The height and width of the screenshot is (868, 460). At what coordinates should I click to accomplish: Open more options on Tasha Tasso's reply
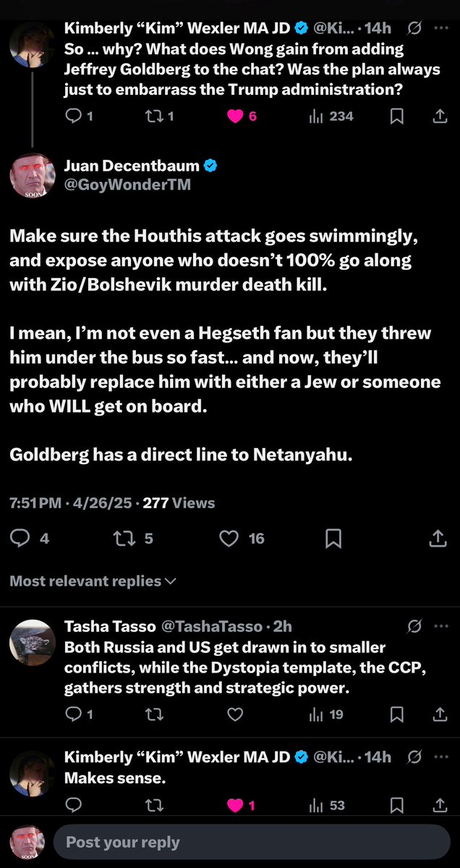(x=440, y=625)
